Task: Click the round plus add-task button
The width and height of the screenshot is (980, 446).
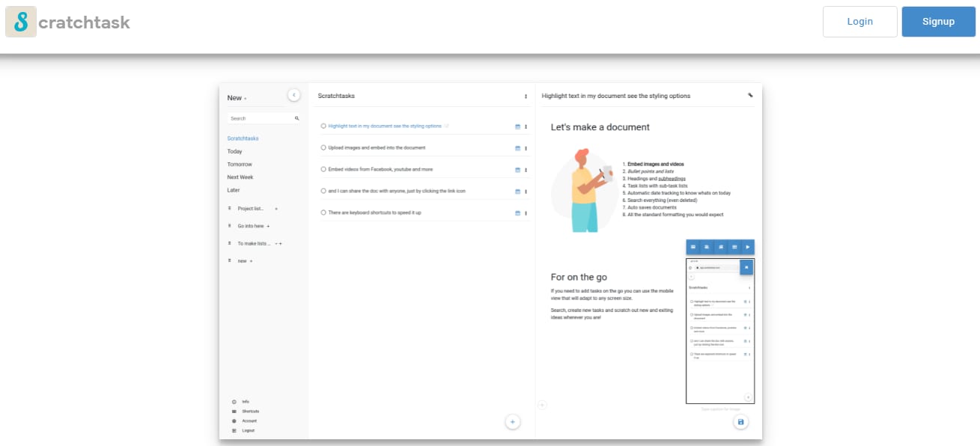Action: [x=513, y=422]
